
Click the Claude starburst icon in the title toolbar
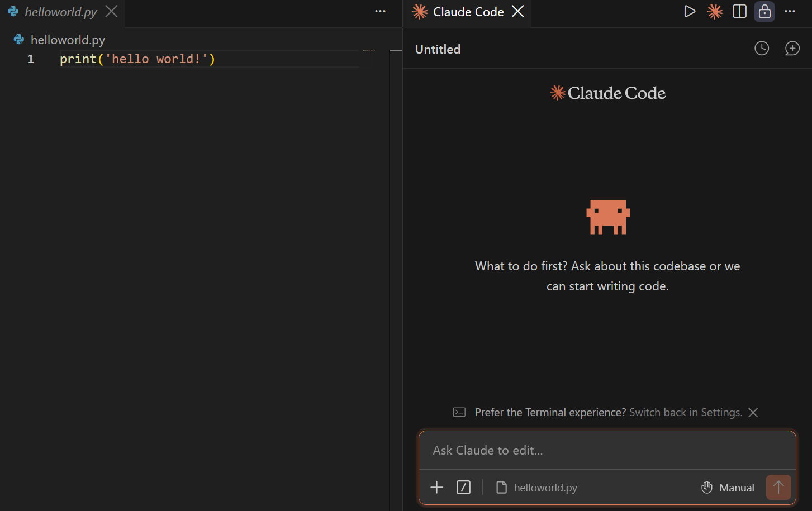(x=715, y=12)
